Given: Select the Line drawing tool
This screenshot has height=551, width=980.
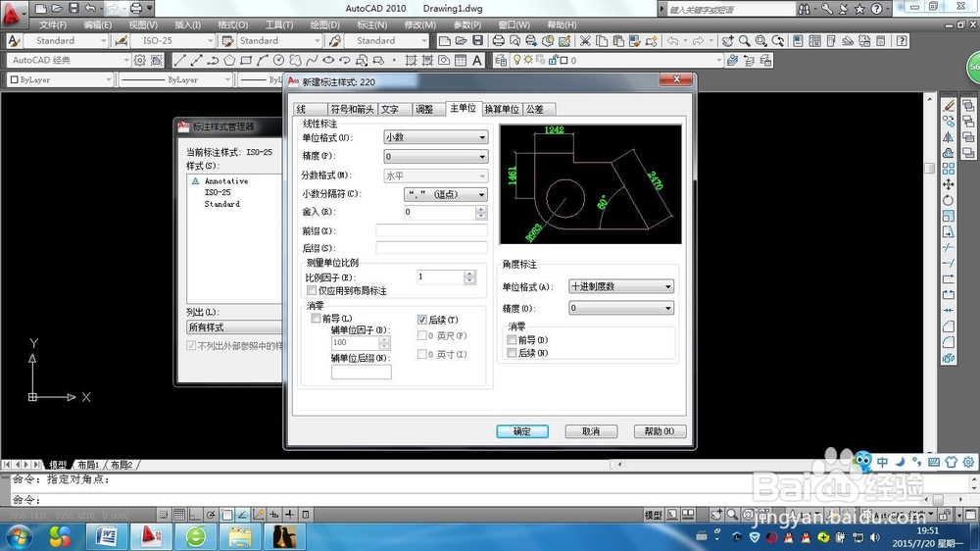Looking at the screenshot, I should (x=179, y=60).
